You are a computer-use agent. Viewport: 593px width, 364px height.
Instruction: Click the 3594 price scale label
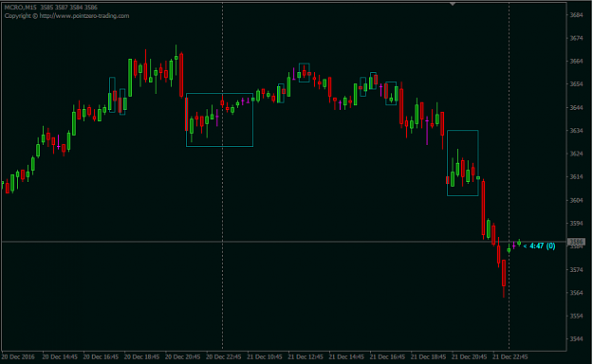(576, 224)
